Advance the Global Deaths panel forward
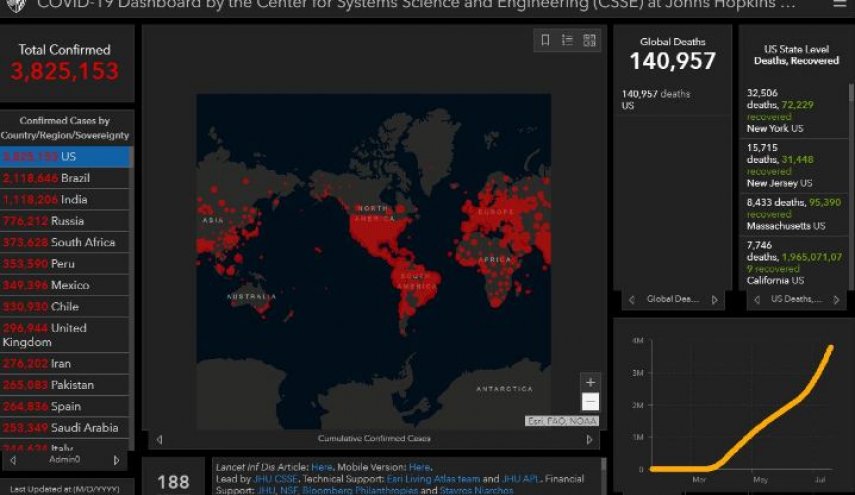Viewport: 855px width, 495px height. tap(714, 300)
